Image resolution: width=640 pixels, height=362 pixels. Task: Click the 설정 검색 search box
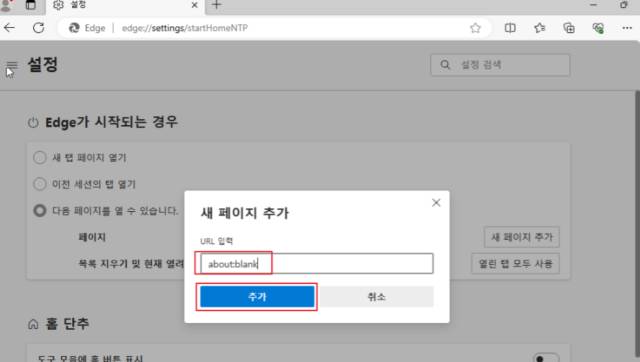point(500,65)
